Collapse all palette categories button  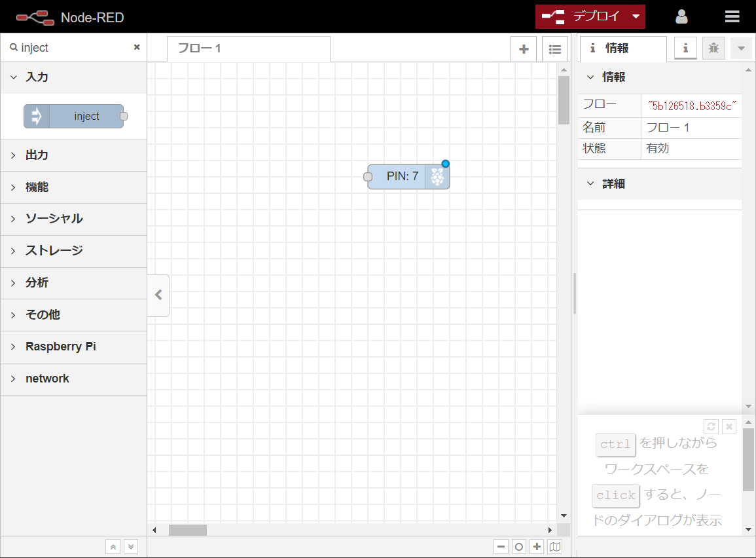[x=113, y=547]
